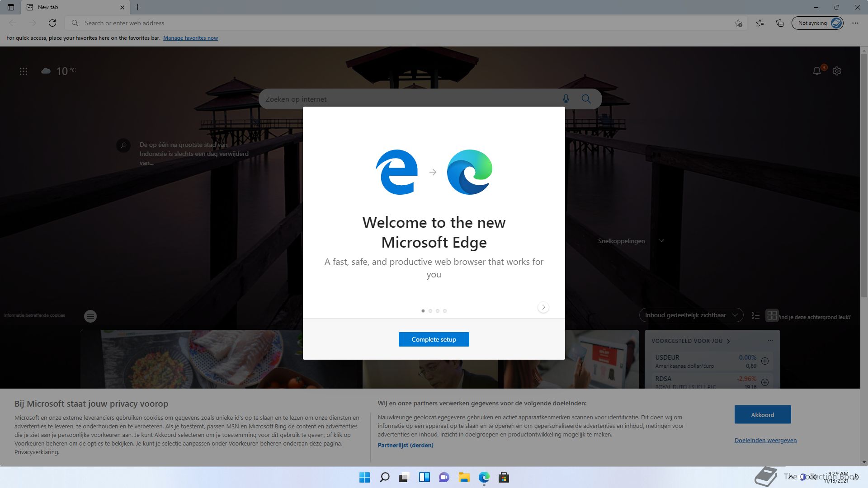Add USDEUR to watchlist plus icon

click(x=765, y=361)
